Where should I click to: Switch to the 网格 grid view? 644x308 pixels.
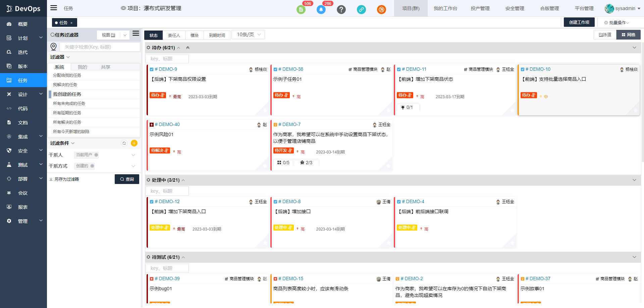coord(628,35)
